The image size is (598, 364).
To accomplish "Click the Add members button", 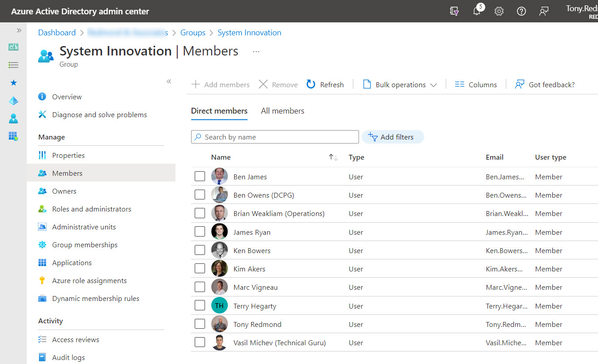I will (x=220, y=85).
